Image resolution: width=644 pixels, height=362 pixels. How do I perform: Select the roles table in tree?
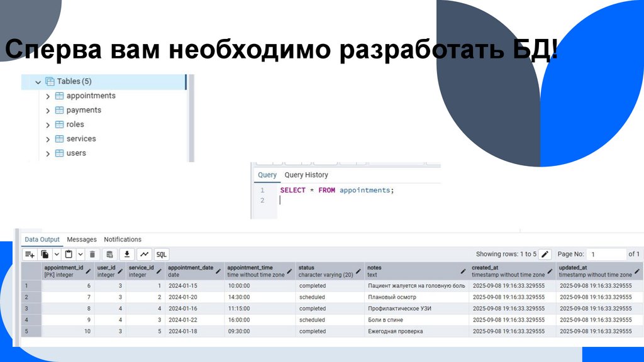click(x=75, y=124)
